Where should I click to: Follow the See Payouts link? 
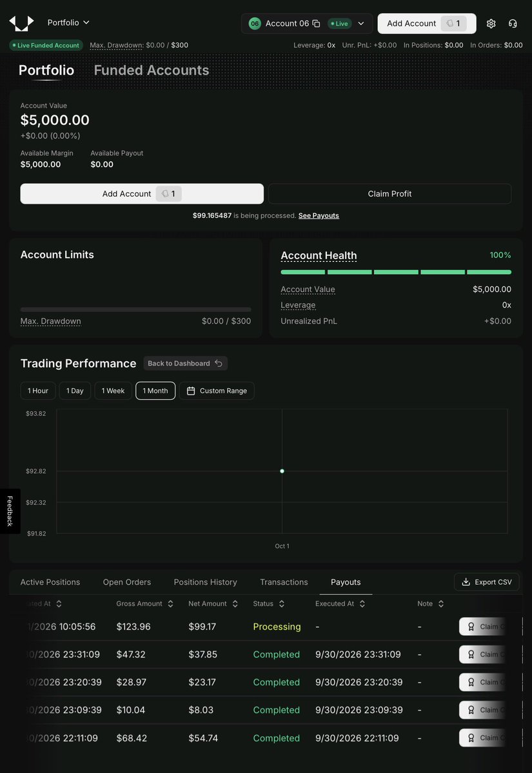pos(319,215)
